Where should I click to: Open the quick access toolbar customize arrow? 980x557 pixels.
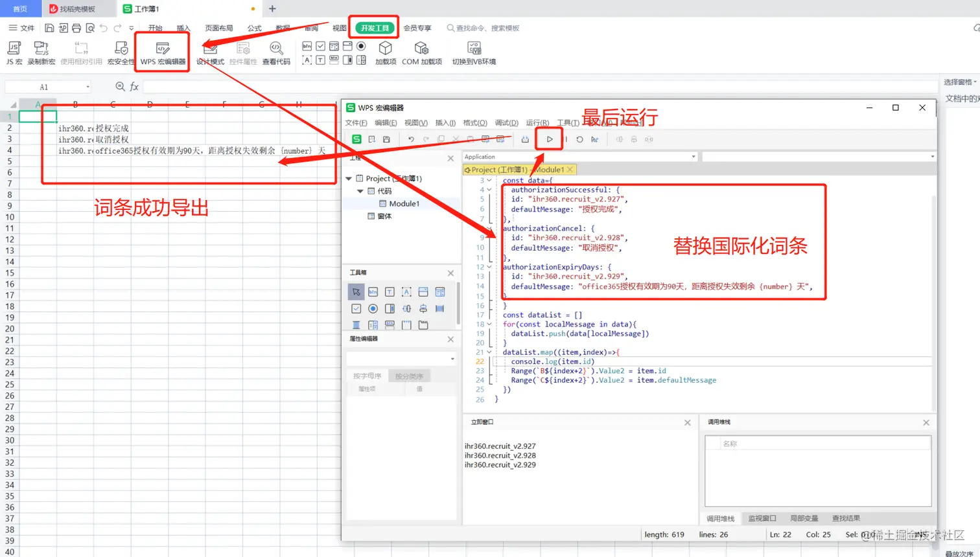(132, 28)
